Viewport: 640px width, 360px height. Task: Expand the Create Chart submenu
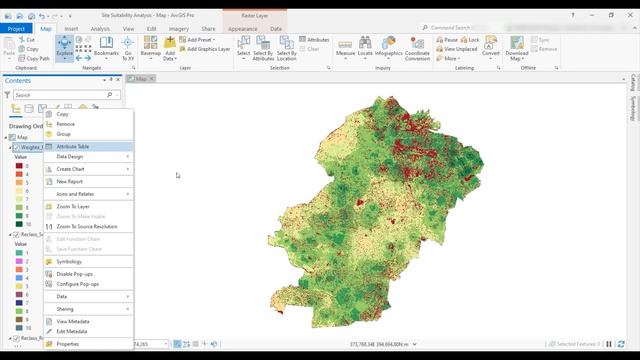click(x=88, y=169)
